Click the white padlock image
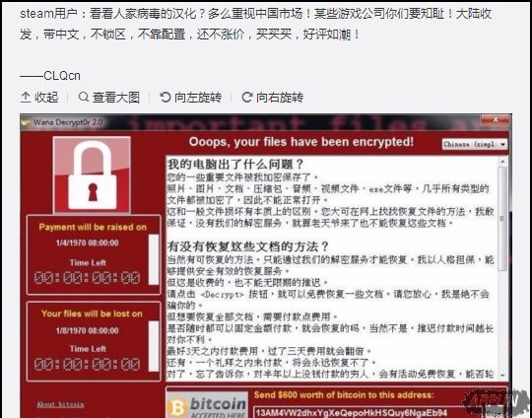 click(x=92, y=174)
